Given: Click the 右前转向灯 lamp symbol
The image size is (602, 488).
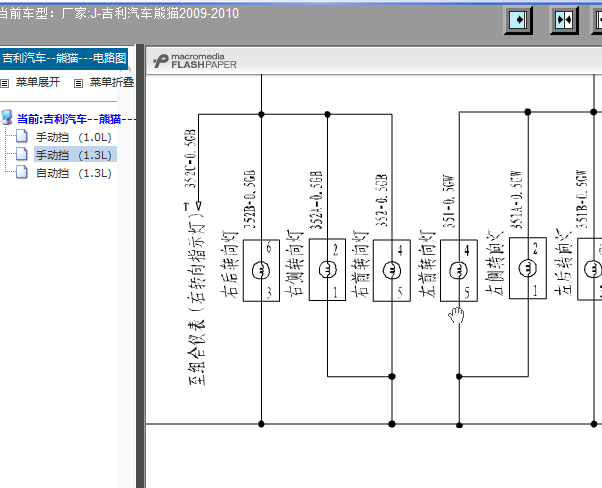Looking at the screenshot, I should point(392,271).
